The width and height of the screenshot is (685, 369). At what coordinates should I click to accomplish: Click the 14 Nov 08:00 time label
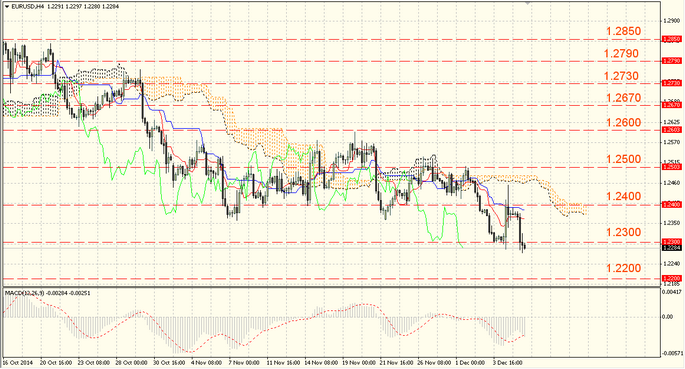coord(321,363)
